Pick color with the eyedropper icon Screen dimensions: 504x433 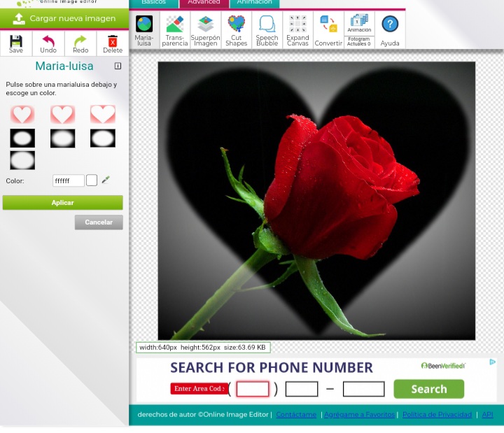point(106,180)
